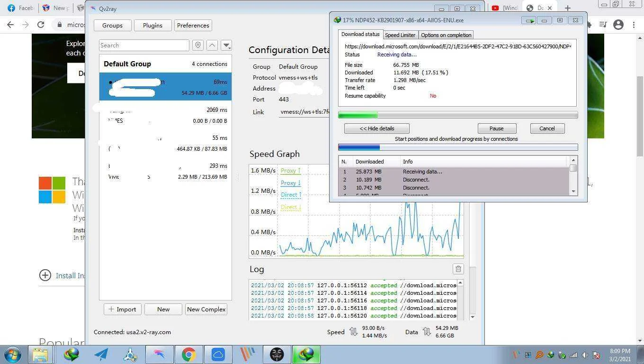Close the active Chrome tab
The width and height of the screenshot is (644, 364).
tap(550, 8)
